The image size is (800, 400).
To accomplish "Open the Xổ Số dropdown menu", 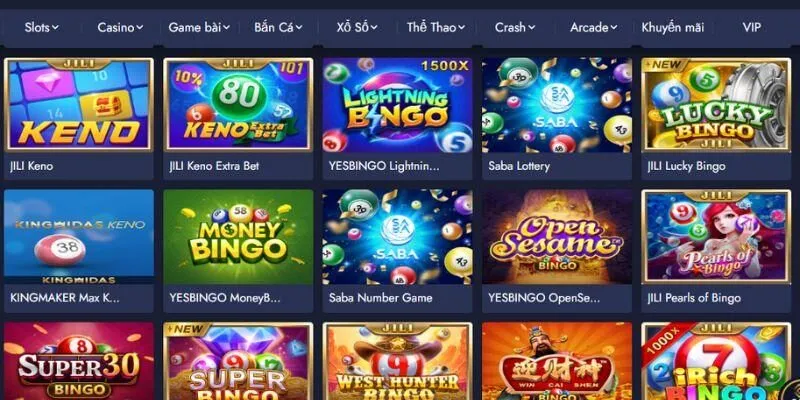I will tap(357, 28).
